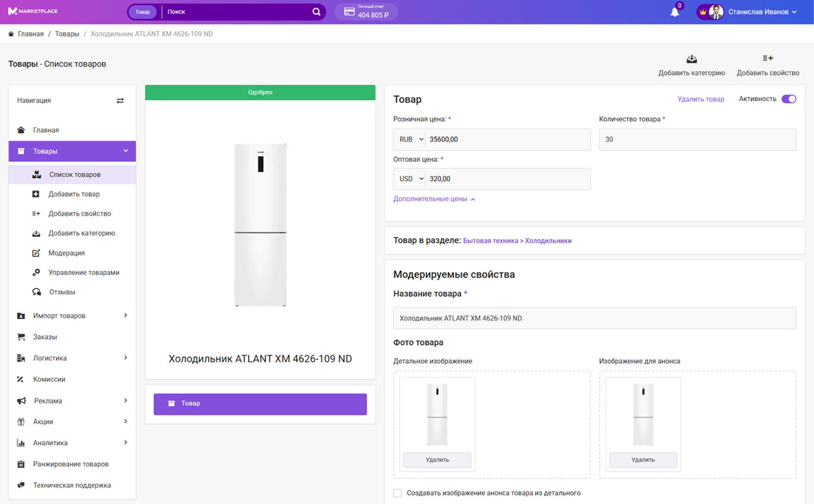Click the Добавить товар plus icon
This screenshot has width=814, height=504.
[x=36, y=194]
